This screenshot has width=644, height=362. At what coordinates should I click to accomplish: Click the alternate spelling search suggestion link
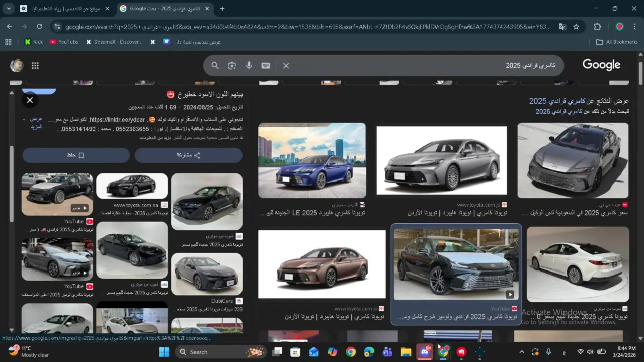pos(559,111)
